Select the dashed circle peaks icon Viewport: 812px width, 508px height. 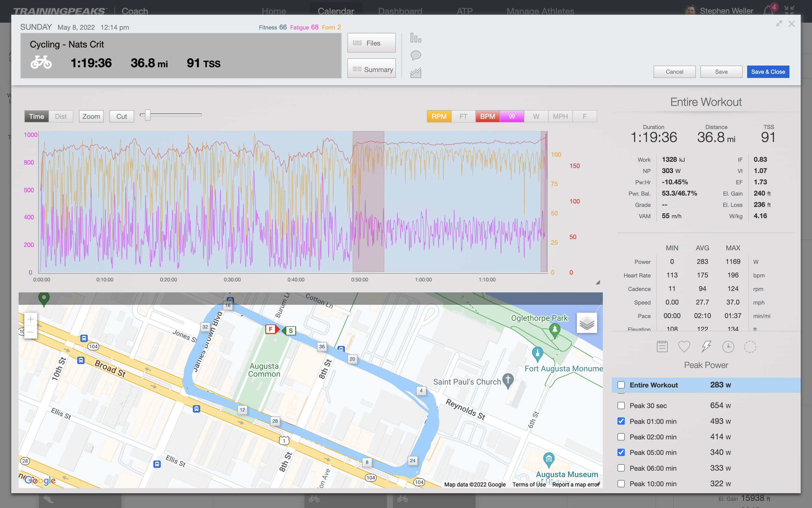point(750,346)
